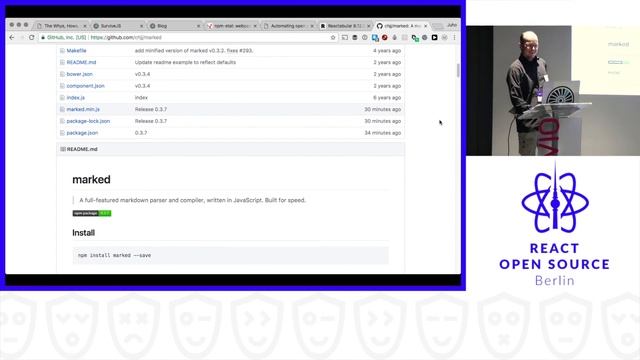
Task: Click the green overlapping squares extension icon
Action: [x=415, y=38]
